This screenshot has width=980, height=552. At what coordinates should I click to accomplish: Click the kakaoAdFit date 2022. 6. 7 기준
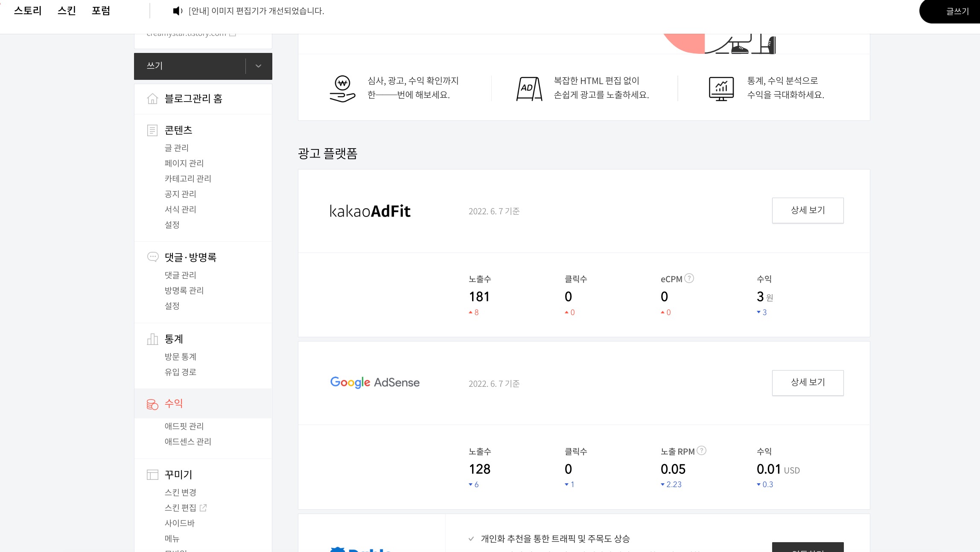tap(494, 211)
